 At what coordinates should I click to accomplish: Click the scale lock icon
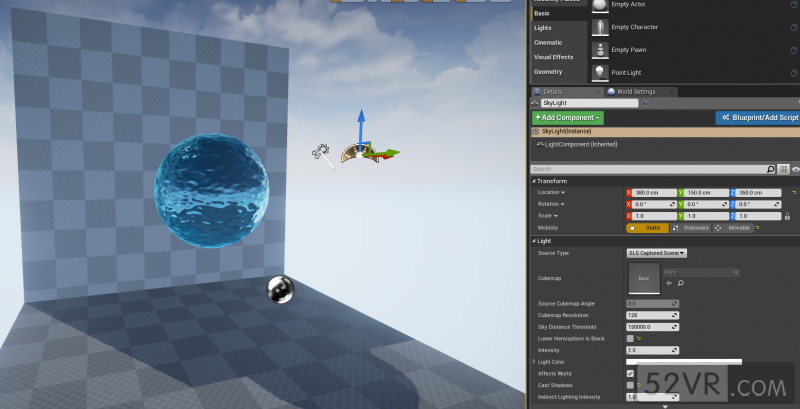[788, 216]
